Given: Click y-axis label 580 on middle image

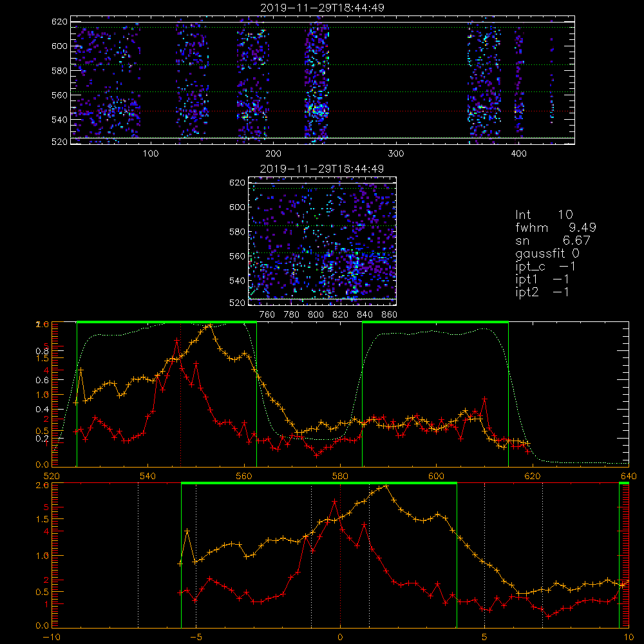Looking at the screenshot, I should click(237, 232).
